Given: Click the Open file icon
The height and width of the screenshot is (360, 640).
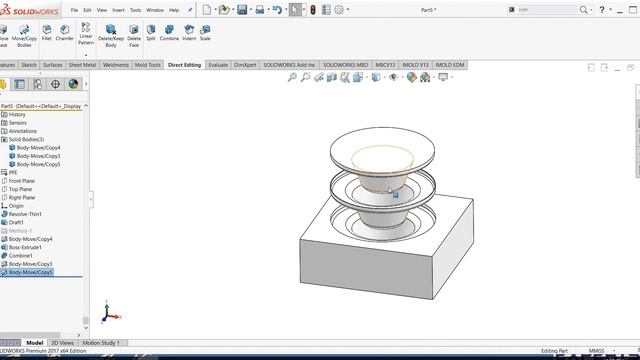Looking at the screenshot, I should [224, 10].
